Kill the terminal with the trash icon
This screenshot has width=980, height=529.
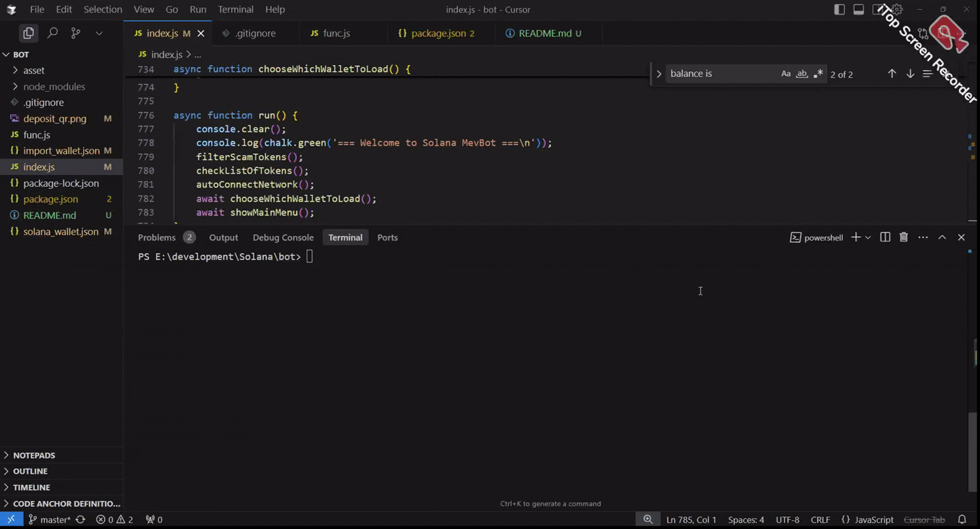(904, 237)
